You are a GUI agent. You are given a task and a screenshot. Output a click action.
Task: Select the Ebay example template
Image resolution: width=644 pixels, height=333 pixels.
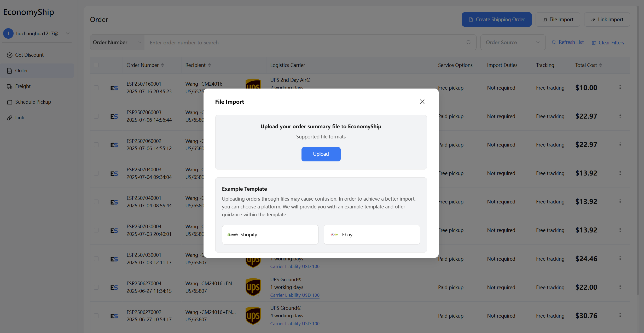click(372, 235)
